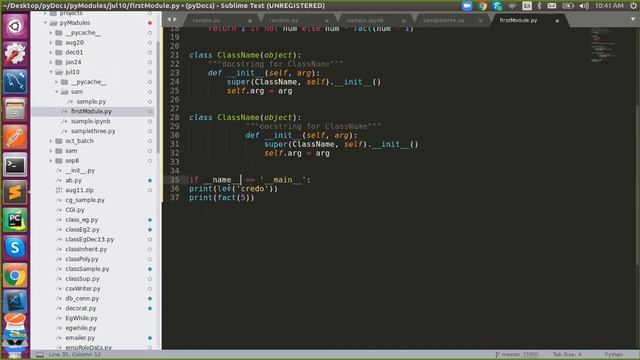This screenshot has width=640, height=360.
Task: Click the clock showing 10:41 AM
Action: (x=609, y=6)
